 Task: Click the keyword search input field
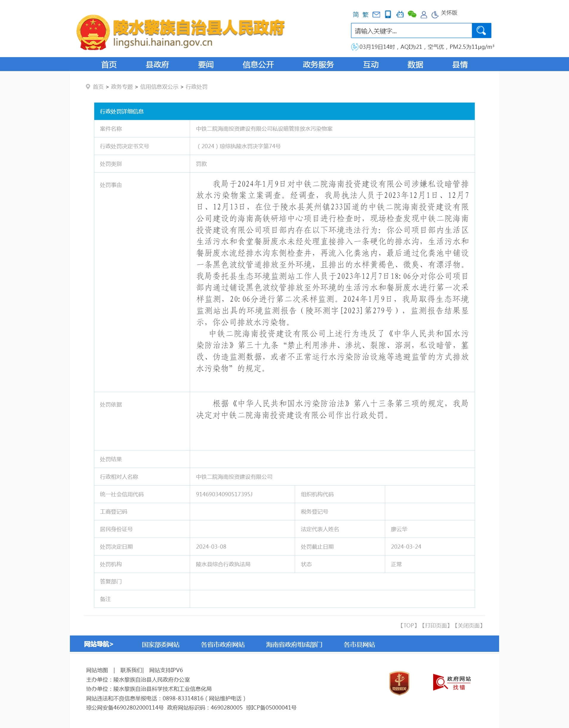[x=411, y=31]
